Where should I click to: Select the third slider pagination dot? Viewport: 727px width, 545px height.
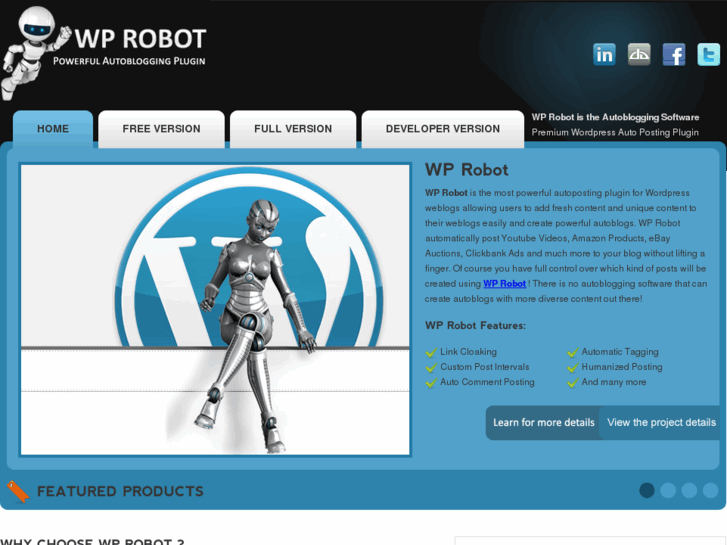689,490
